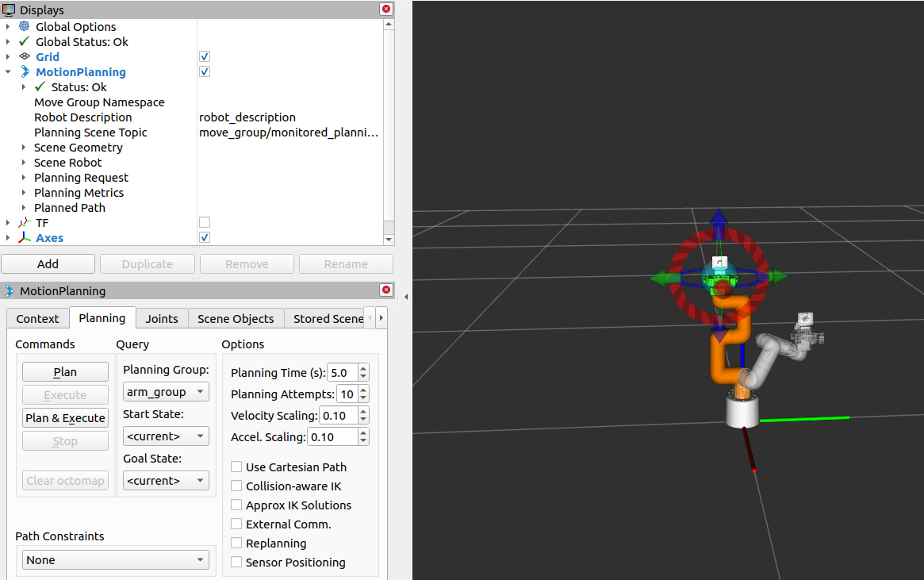The width and height of the screenshot is (924, 580).
Task: Switch to the Context tab
Action: [38, 319]
